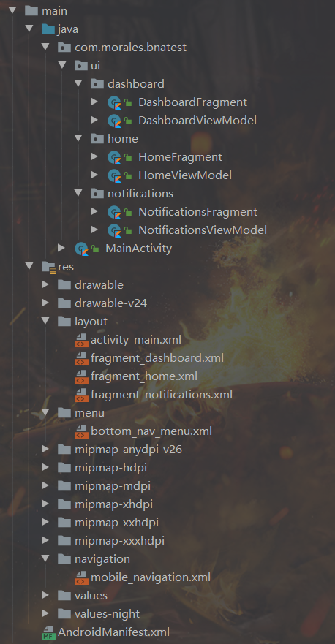335x644 pixels.
Task: Collapse the layout folder
Action: [45, 321]
